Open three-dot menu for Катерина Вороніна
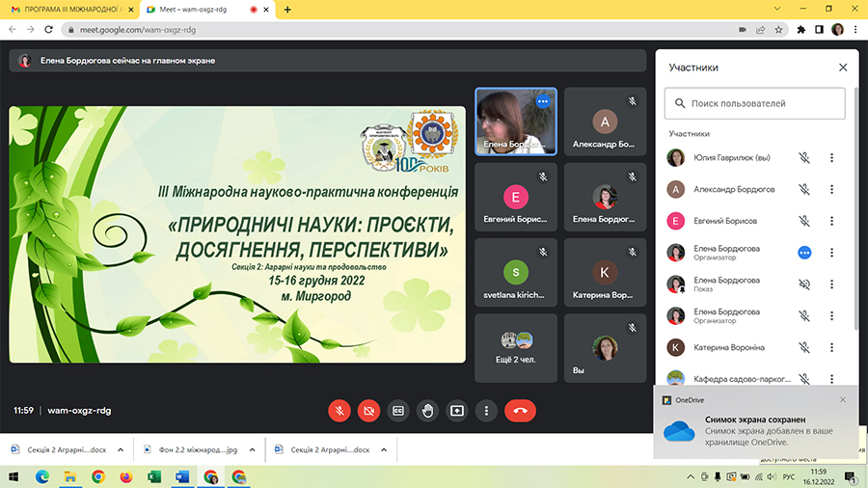The width and height of the screenshot is (868, 488). [x=832, y=347]
